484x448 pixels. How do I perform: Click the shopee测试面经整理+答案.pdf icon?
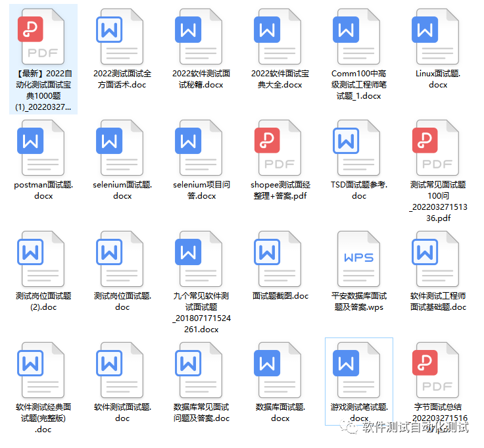(x=278, y=147)
